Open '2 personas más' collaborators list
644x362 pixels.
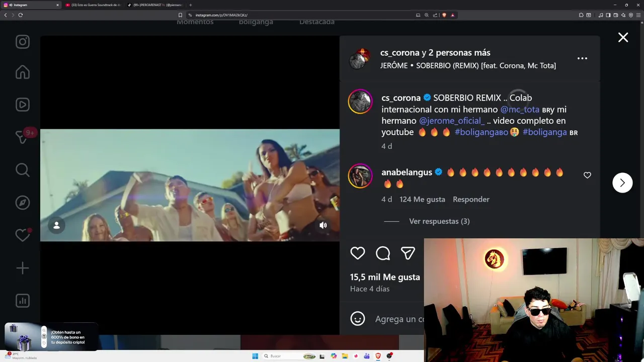(x=460, y=52)
